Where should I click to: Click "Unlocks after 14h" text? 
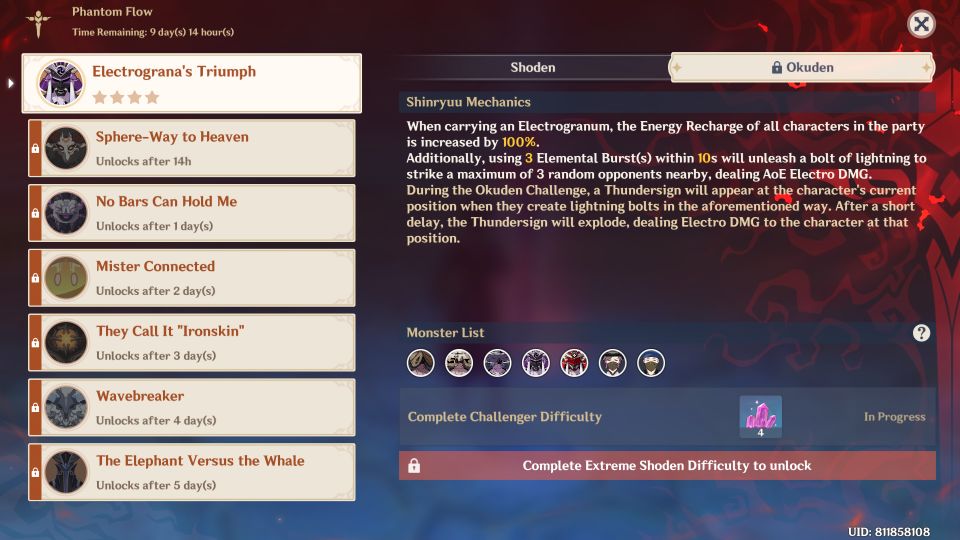click(x=144, y=161)
